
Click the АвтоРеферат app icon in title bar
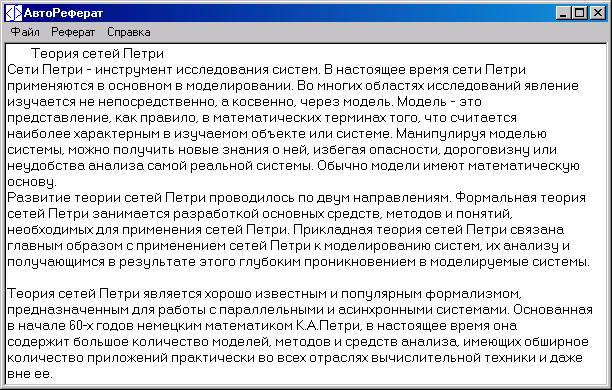14,13
